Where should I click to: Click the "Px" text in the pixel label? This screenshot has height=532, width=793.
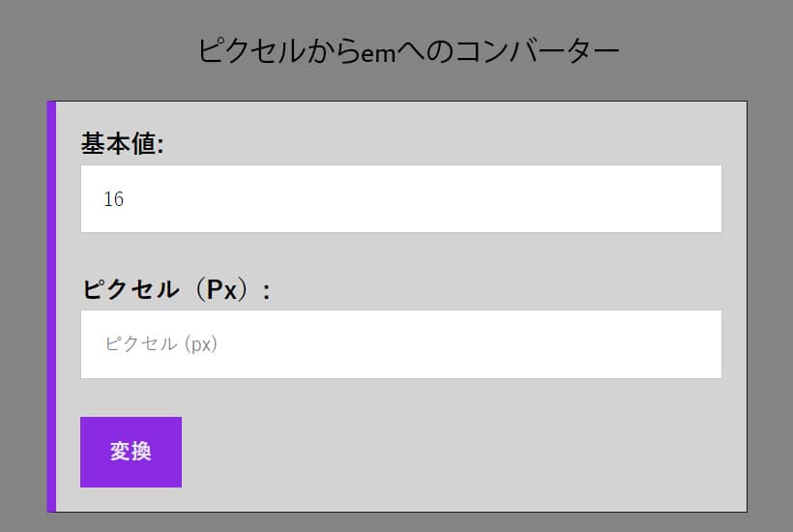pyautogui.click(x=222, y=289)
